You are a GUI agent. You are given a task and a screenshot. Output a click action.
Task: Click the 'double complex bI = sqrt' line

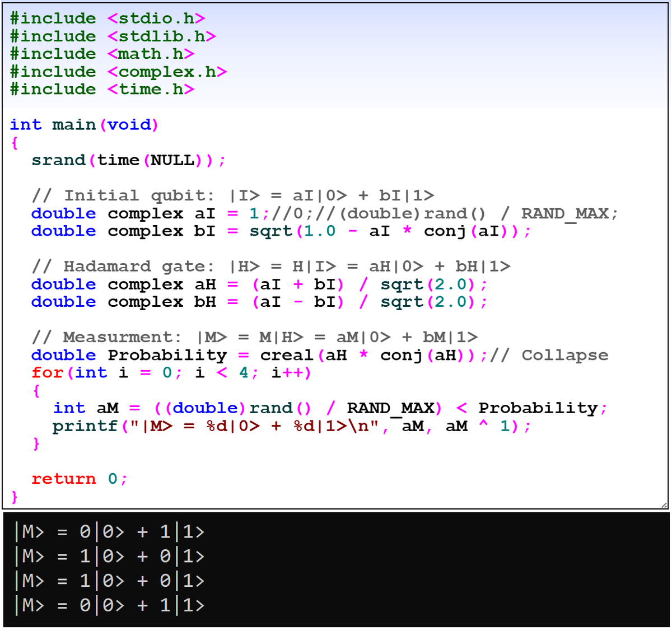[281, 231]
